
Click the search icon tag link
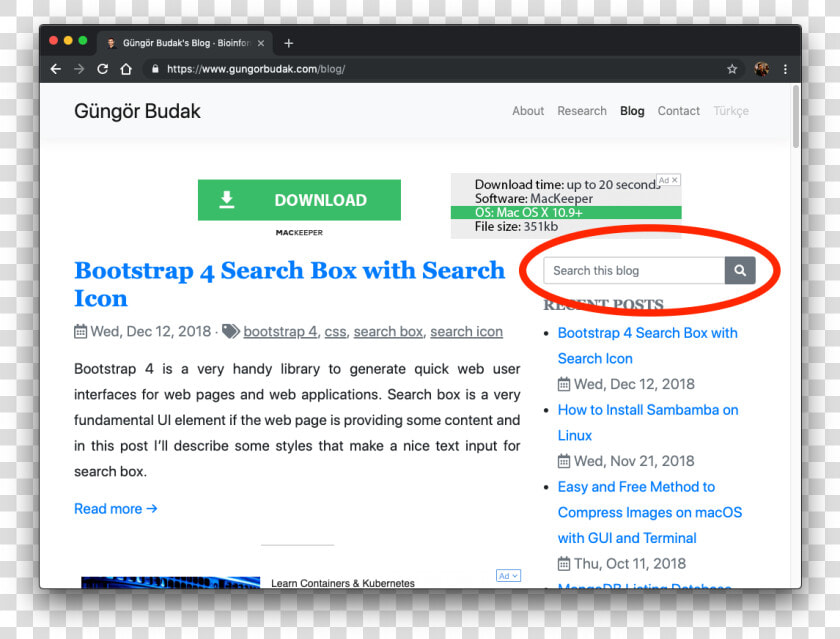point(467,332)
